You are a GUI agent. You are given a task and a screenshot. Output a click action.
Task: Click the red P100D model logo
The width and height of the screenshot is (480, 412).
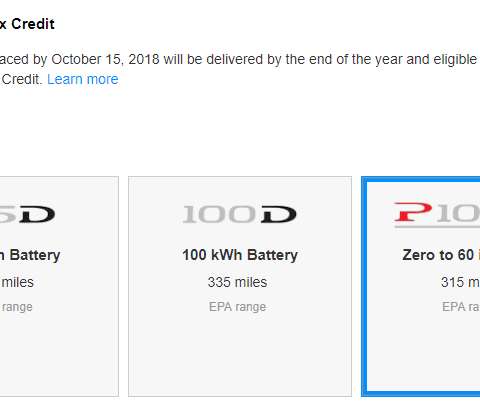(437, 214)
